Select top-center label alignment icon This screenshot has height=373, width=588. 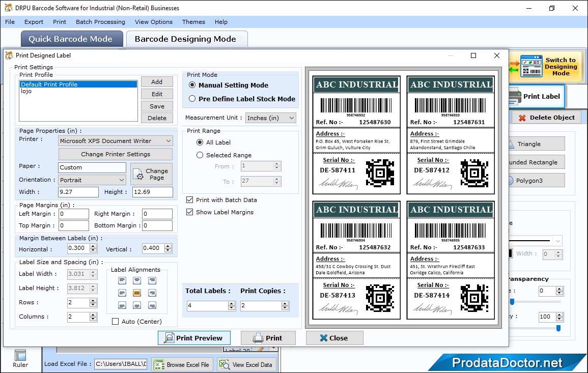tap(137, 280)
